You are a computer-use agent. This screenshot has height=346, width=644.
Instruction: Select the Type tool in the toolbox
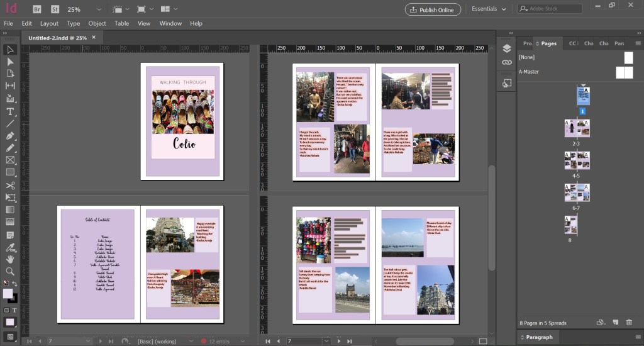[x=10, y=111]
